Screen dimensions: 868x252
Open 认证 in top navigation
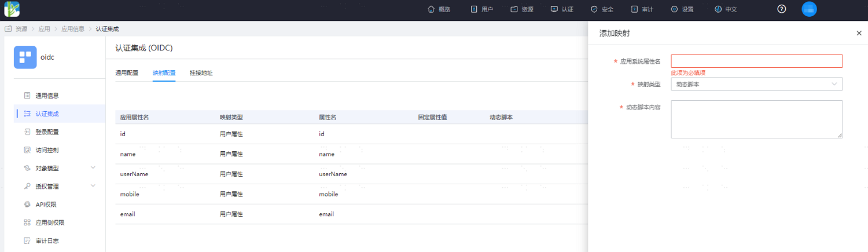coord(567,9)
